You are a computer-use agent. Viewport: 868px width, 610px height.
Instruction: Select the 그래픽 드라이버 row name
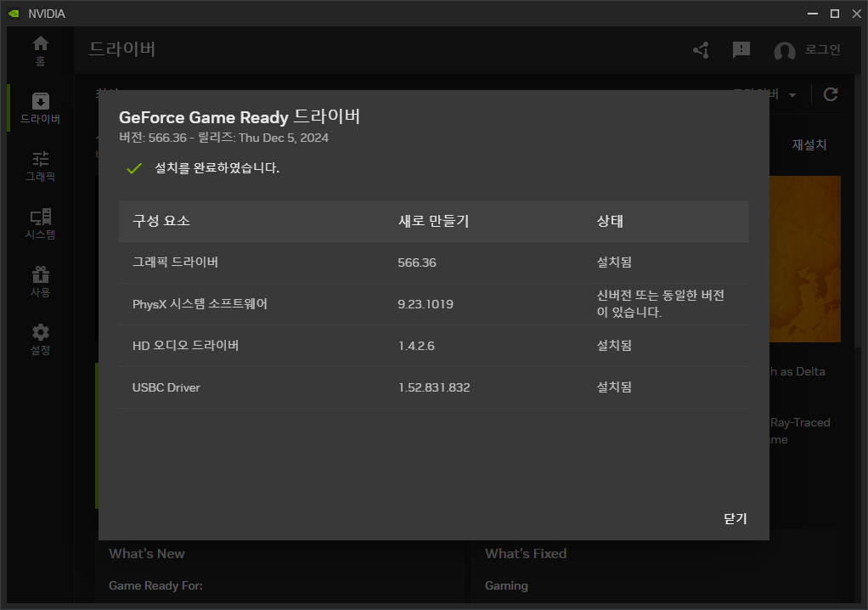[175, 262]
